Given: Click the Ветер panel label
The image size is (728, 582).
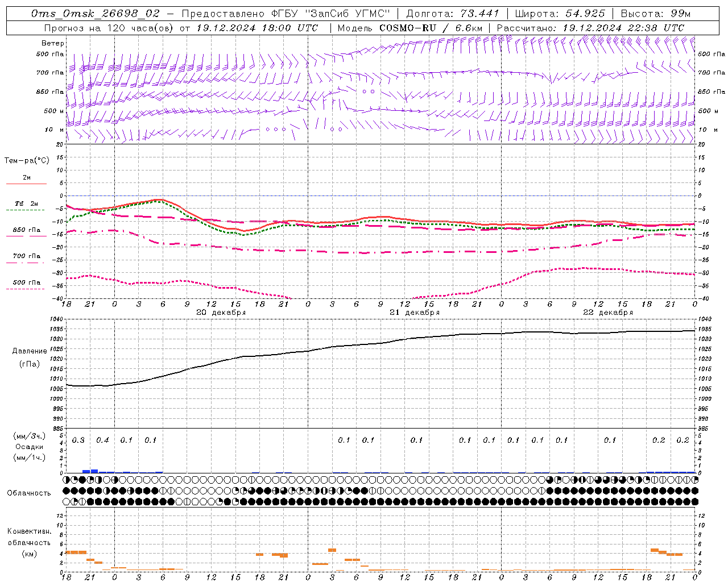Looking at the screenshot, I should click(53, 43).
